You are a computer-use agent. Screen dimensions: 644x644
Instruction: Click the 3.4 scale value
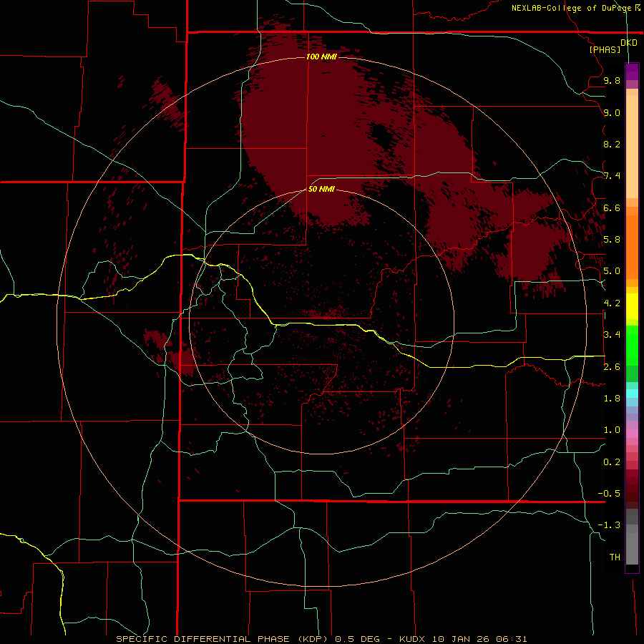click(612, 335)
